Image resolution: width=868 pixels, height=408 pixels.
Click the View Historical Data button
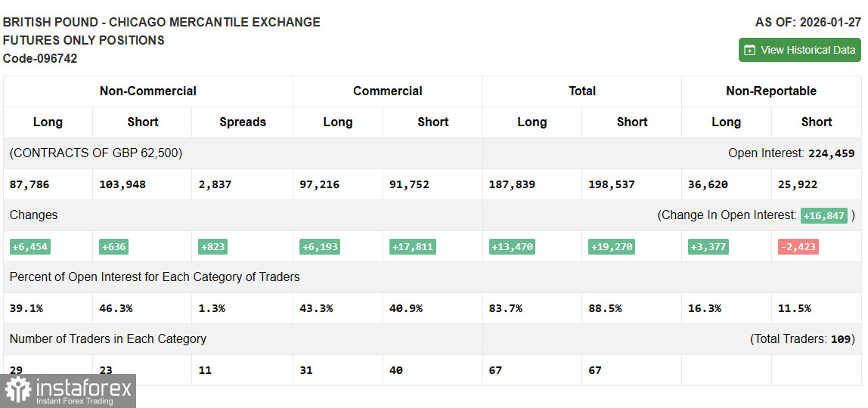coord(799,50)
